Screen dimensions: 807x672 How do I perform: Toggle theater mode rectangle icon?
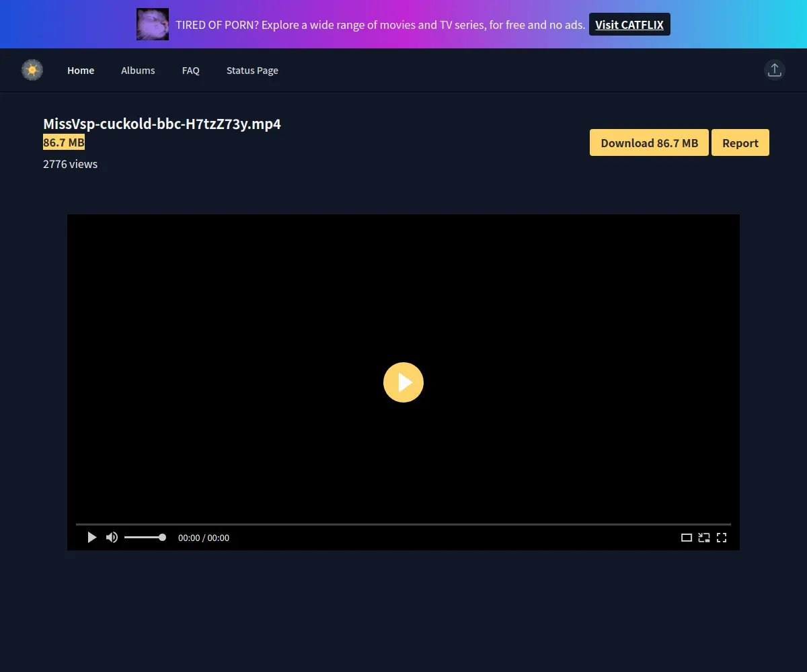687,538
